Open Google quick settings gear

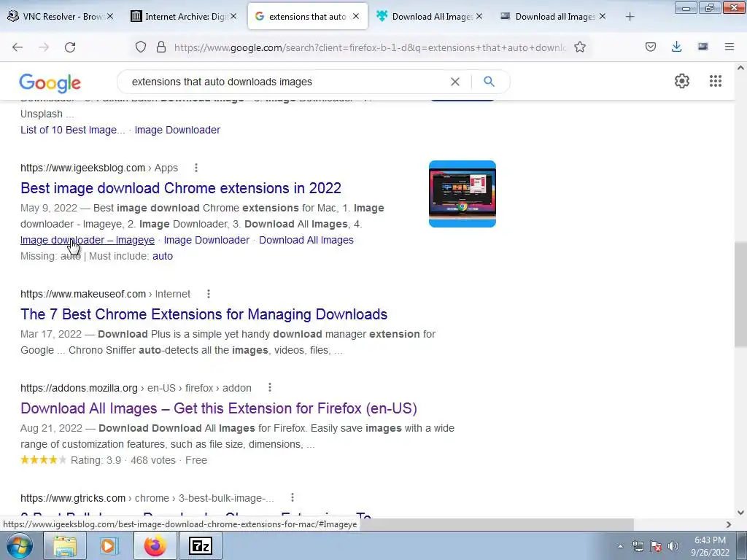click(x=682, y=81)
